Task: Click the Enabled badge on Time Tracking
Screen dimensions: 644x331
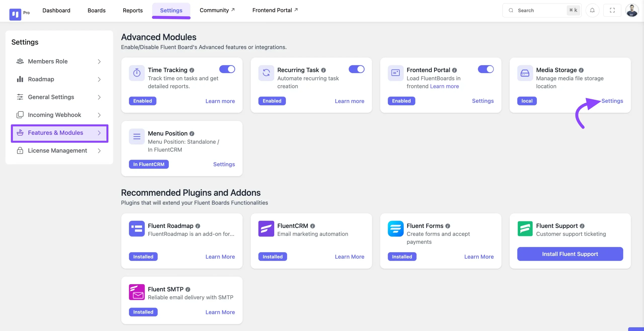Action: point(143,101)
